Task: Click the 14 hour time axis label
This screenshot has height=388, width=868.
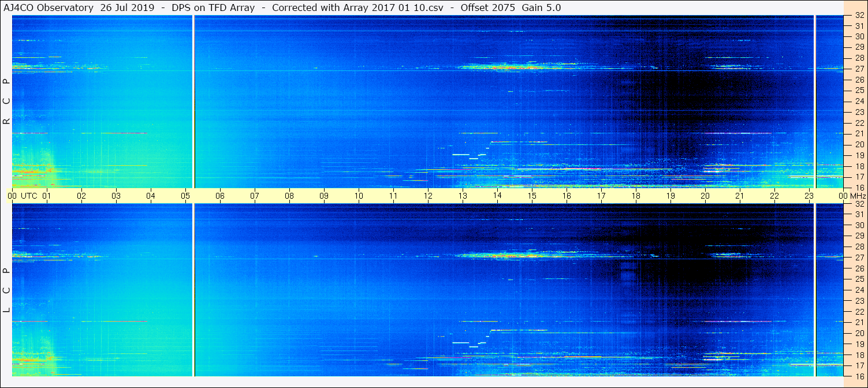Action: click(497, 196)
